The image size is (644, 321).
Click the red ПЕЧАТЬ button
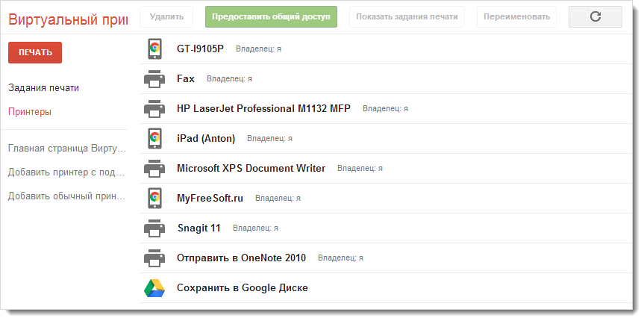click(x=35, y=52)
